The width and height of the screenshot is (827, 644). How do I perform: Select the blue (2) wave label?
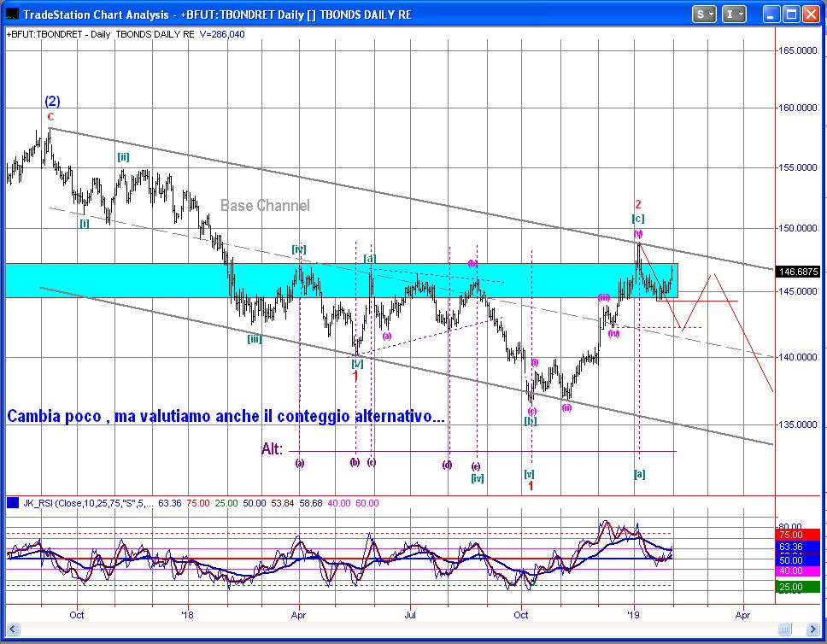(x=52, y=101)
